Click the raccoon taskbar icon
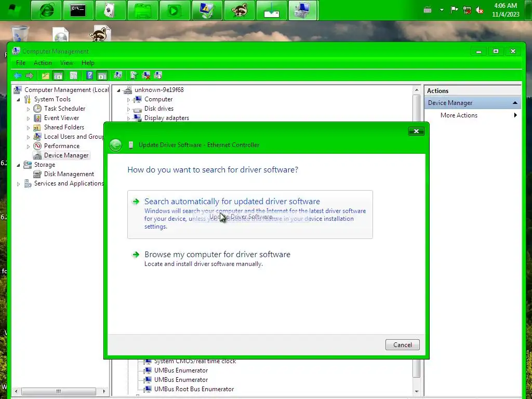Screen dimensions: 532x399 (x=239, y=10)
